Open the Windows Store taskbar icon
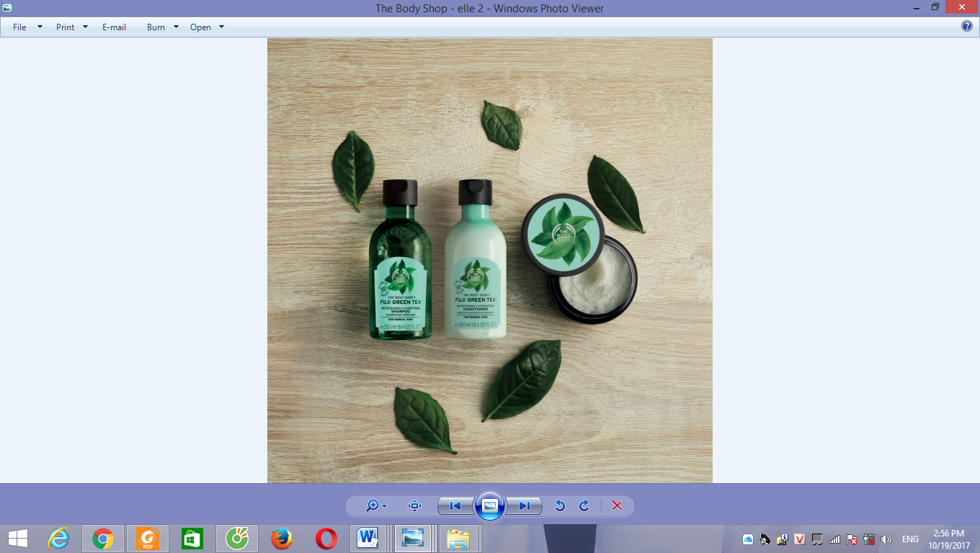Image resolution: width=980 pixels, height=553 pixels. pos(192,539)
